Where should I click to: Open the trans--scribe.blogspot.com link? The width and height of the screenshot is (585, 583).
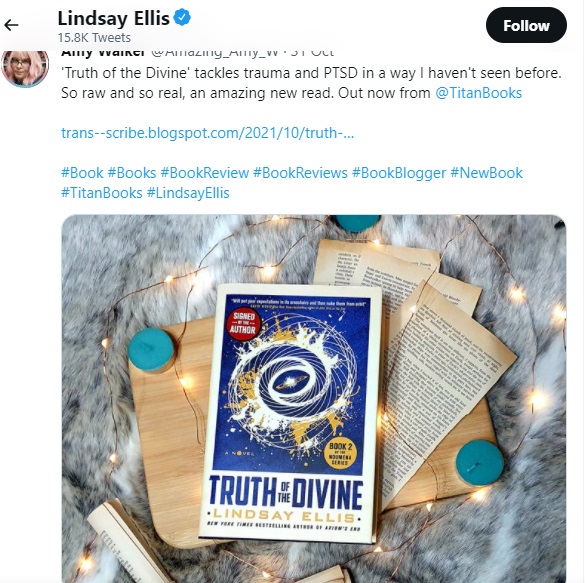click(x=207, y=133)
